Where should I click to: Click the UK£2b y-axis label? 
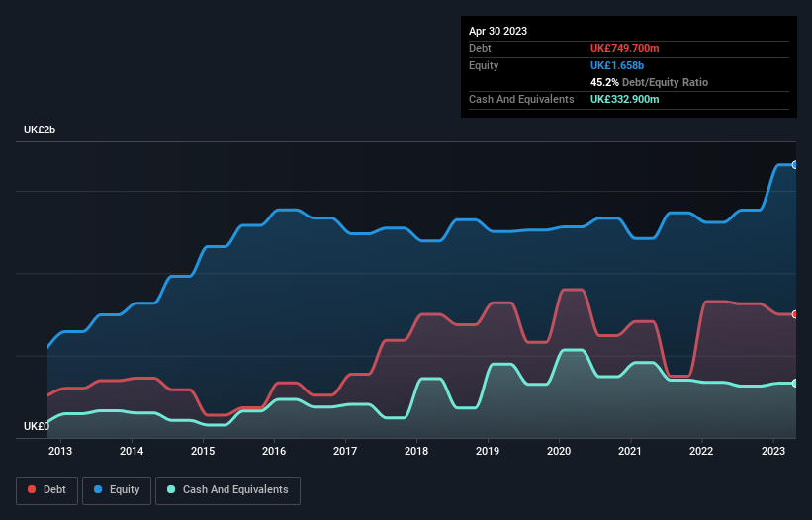click(x=40, y=130)
